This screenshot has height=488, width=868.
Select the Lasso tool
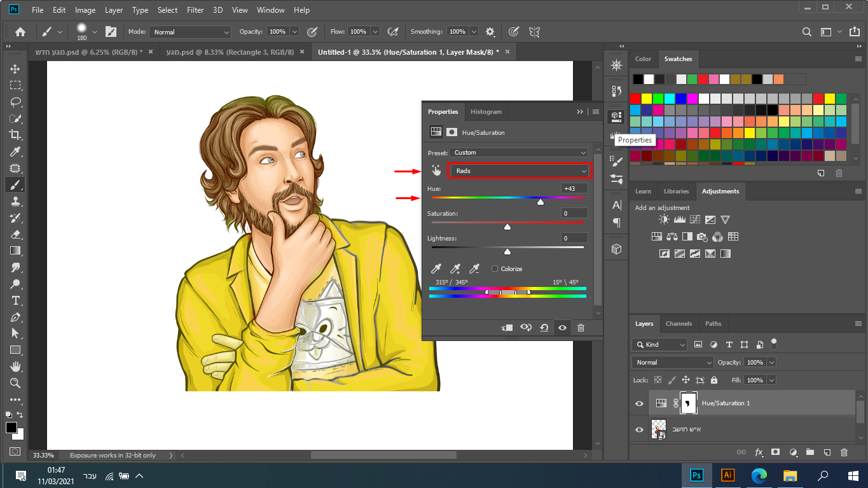click(15, 102)
